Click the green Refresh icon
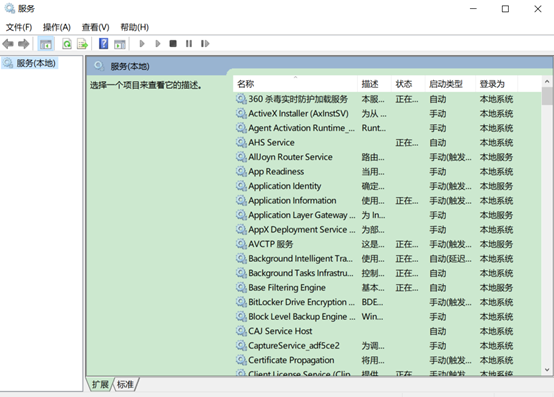The height and width of the screenshot is (397, 554). click(x=67, y=44)
